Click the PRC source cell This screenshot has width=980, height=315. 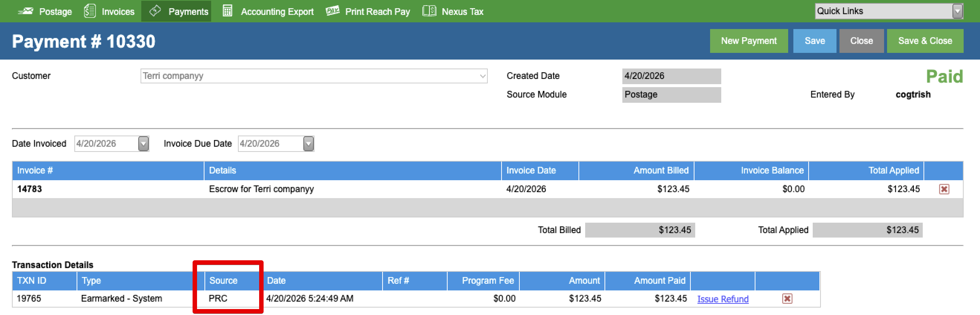pyautogui.click(x=218, y=299)
